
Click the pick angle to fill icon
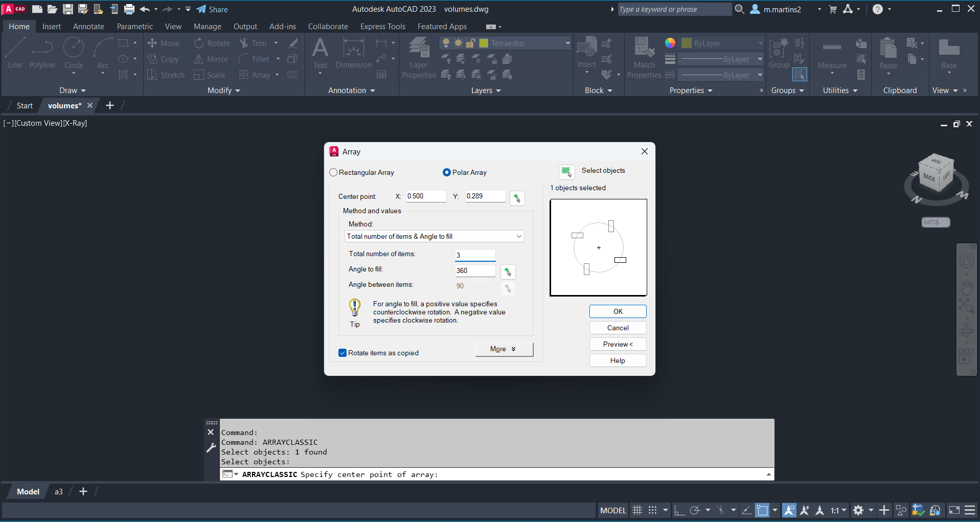pos(508,271)
